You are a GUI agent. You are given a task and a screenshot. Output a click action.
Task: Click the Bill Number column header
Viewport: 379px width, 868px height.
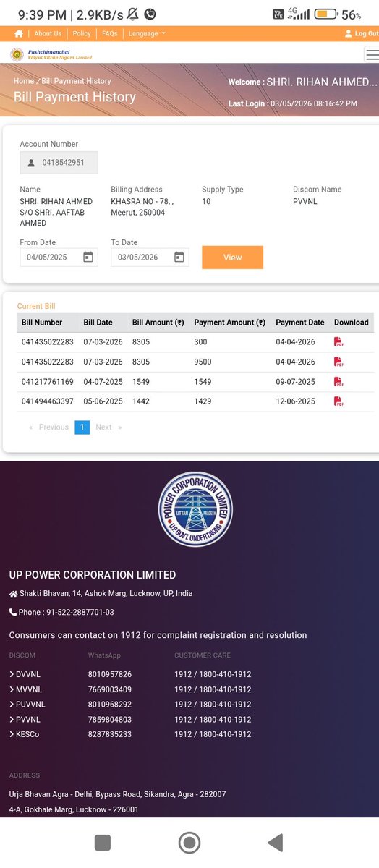42,323
